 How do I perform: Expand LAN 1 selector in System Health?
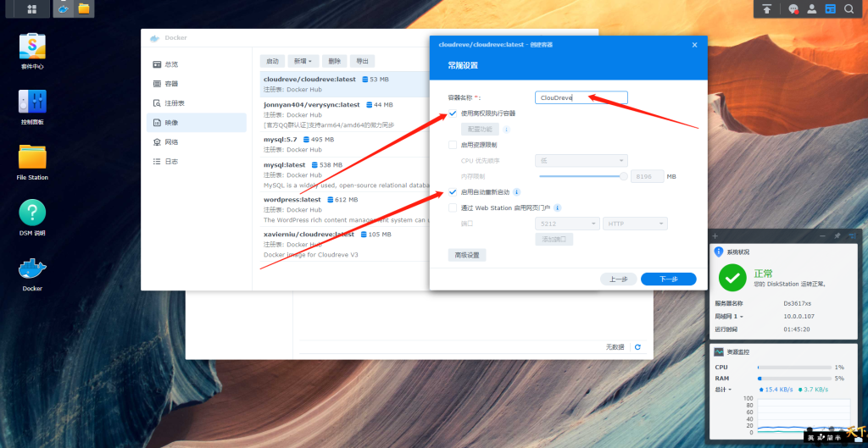[729, 317]
